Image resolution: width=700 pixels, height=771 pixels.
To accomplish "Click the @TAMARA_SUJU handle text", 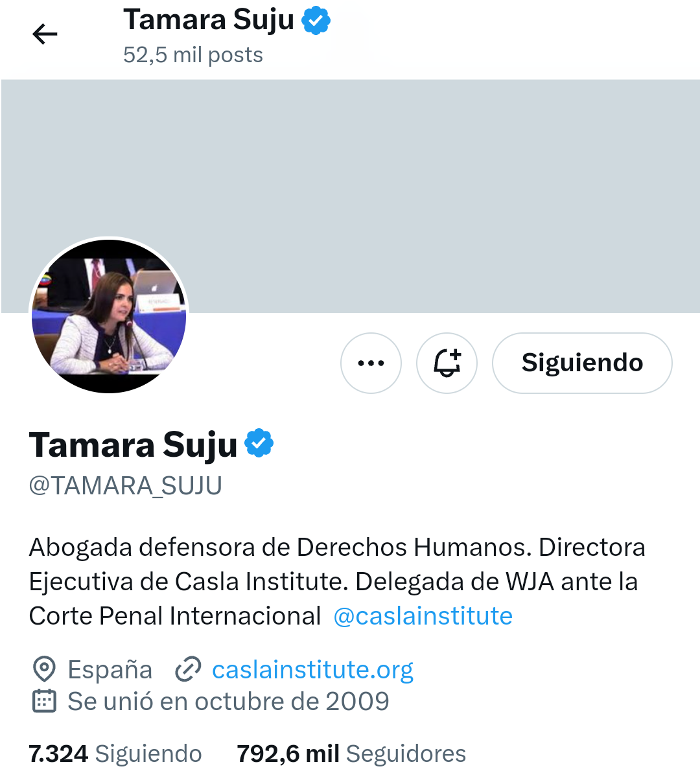I will [126, 486].
